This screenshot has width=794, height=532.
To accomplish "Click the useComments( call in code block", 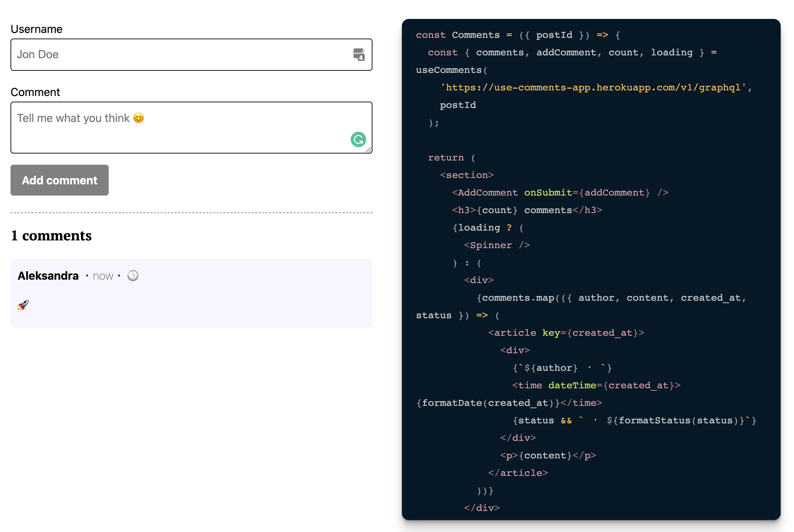I will [451, 70].
